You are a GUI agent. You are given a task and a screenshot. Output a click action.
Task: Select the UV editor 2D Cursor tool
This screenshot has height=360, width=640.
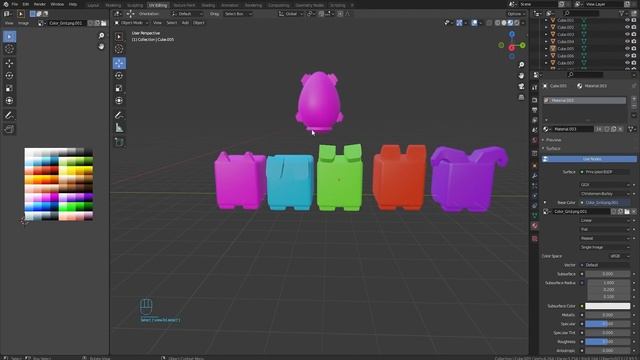tap(9, 49)
